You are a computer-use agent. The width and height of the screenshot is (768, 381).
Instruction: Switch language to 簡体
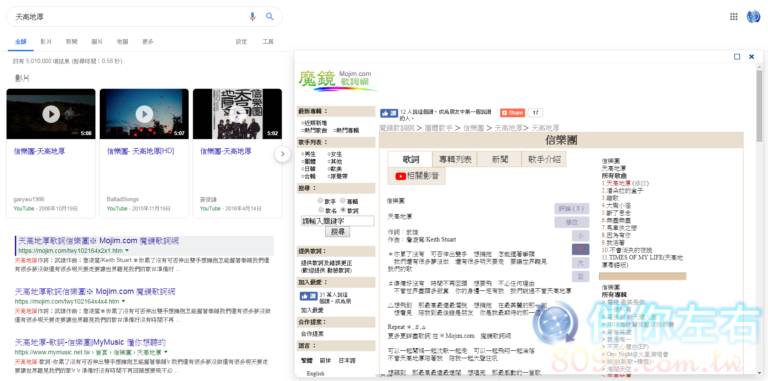(x=325, y=360)
